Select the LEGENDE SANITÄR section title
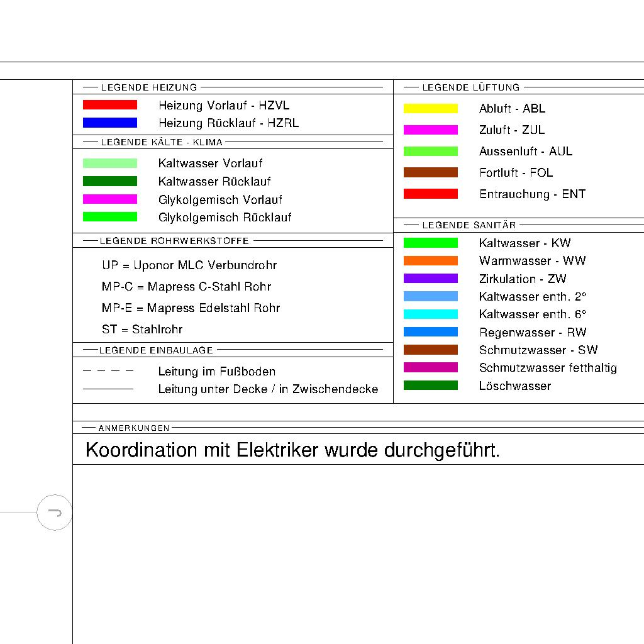The image size is (644, 644). (x=469, y=225)
